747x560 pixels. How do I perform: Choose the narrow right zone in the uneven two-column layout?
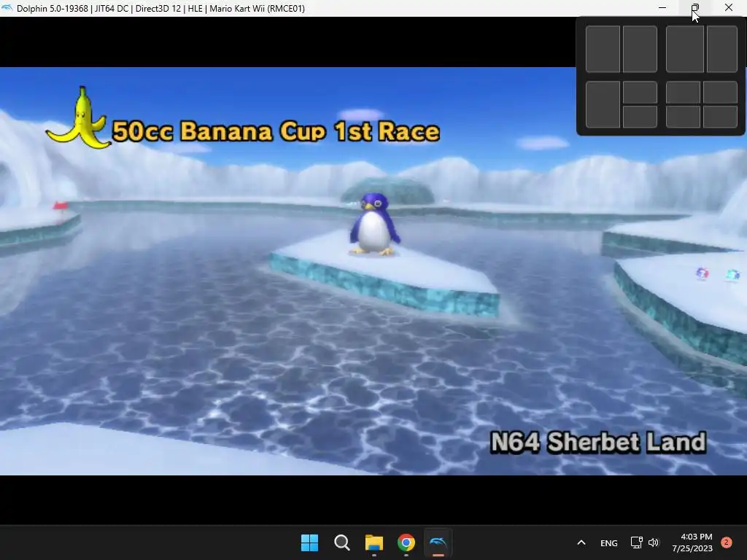[x=722, y=49]
